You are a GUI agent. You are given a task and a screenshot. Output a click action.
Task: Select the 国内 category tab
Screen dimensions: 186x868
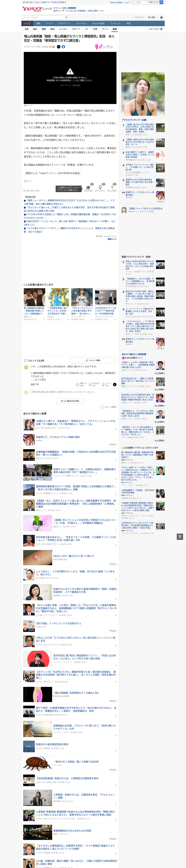(35, 29)
